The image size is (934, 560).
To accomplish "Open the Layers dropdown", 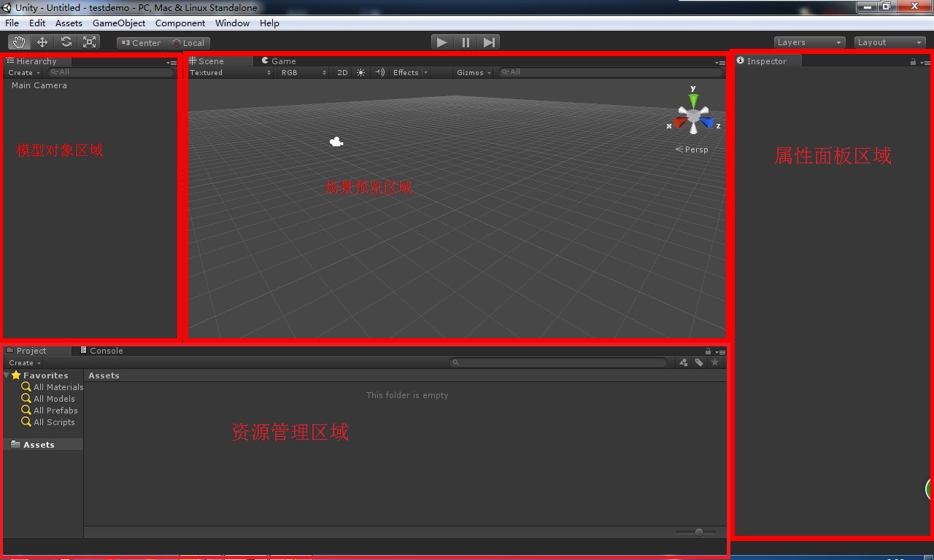I will pos(809,42).
